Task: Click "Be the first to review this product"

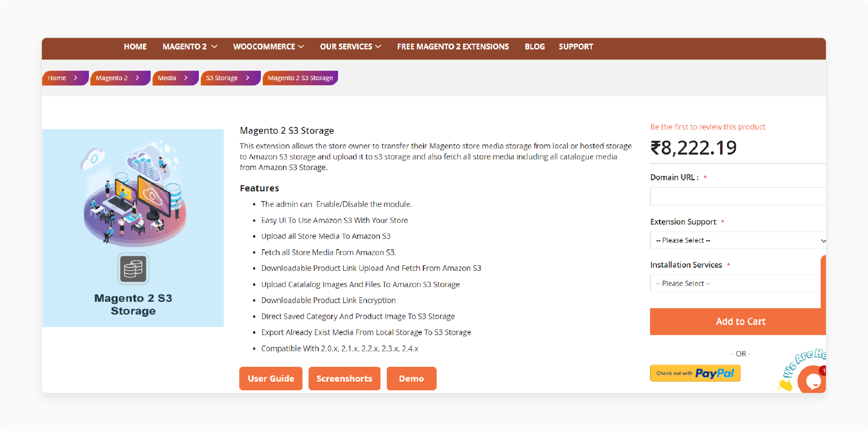Action: click(x=708, y=126)
